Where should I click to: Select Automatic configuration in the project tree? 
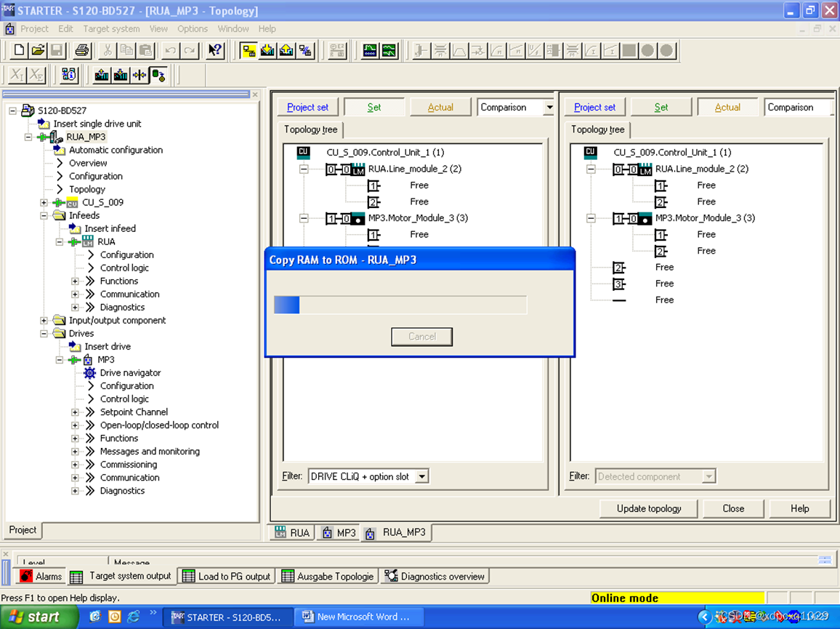tap(116, 150)
